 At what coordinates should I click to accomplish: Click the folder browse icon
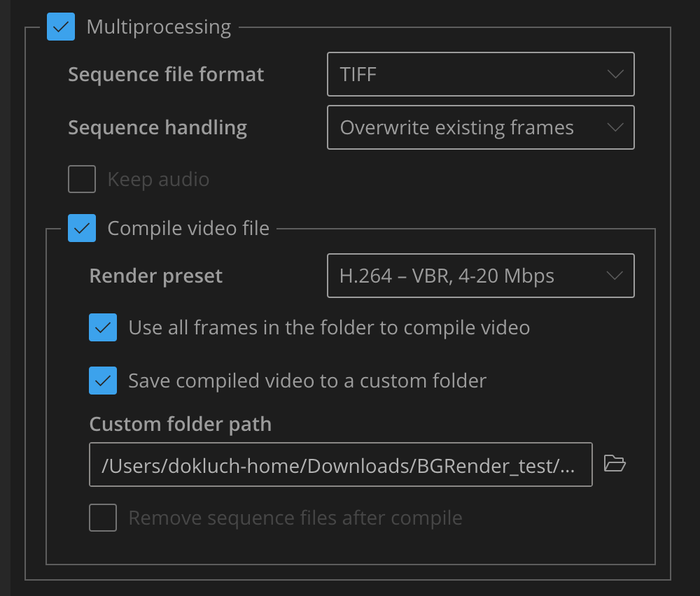point(615,464)
